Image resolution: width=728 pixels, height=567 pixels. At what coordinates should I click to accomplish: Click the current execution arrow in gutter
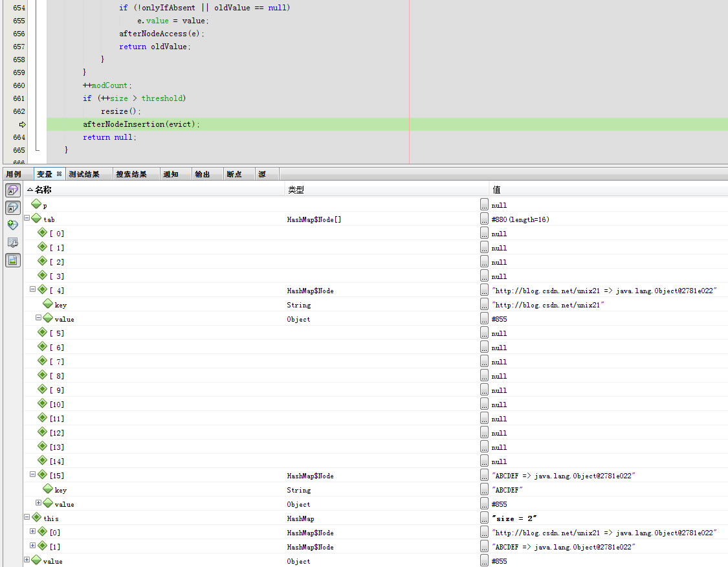tap(22, 124)
